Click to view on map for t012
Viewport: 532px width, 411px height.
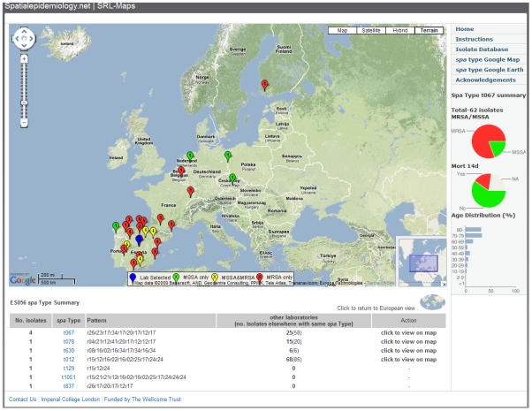(x=408, y=359)
